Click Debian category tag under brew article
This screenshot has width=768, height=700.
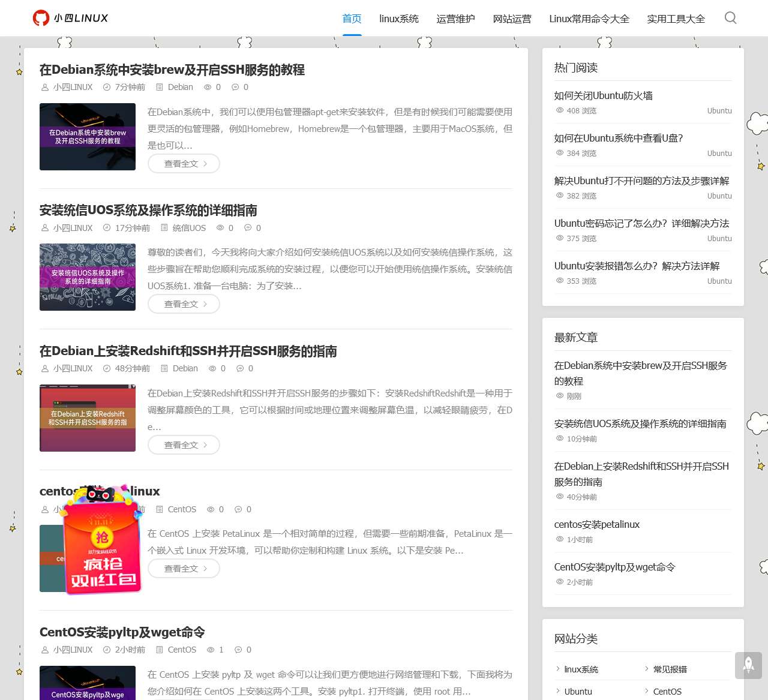tap(181, 87)
